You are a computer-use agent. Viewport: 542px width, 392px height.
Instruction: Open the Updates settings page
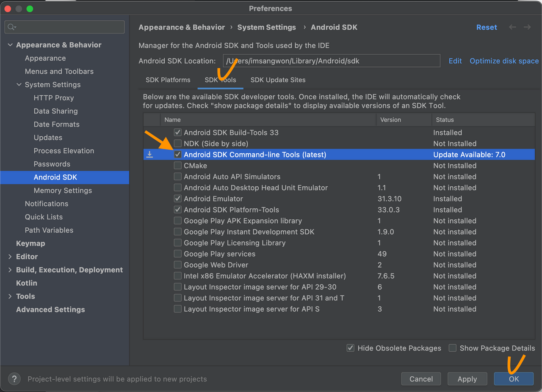pyautogui.click(x=48, y=138)
